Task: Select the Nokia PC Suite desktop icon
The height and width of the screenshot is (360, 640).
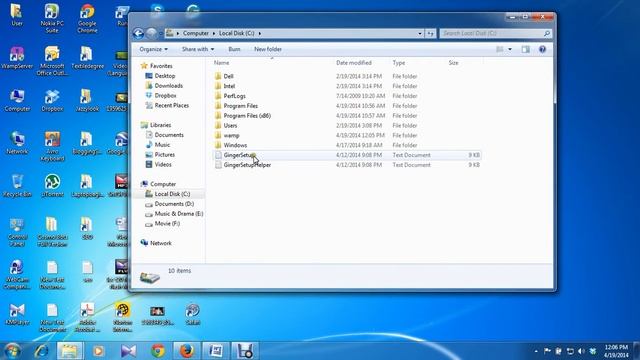Action: [x=52, y=18]
